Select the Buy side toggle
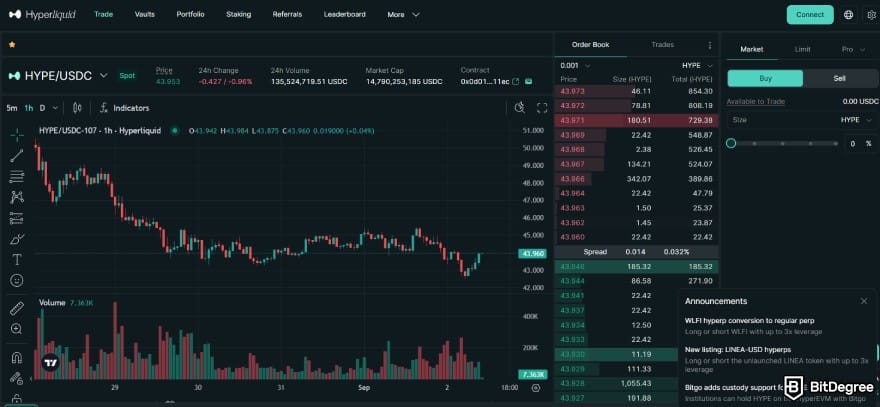This screenshot has width=880, height=407. click(x=766, y=79)
